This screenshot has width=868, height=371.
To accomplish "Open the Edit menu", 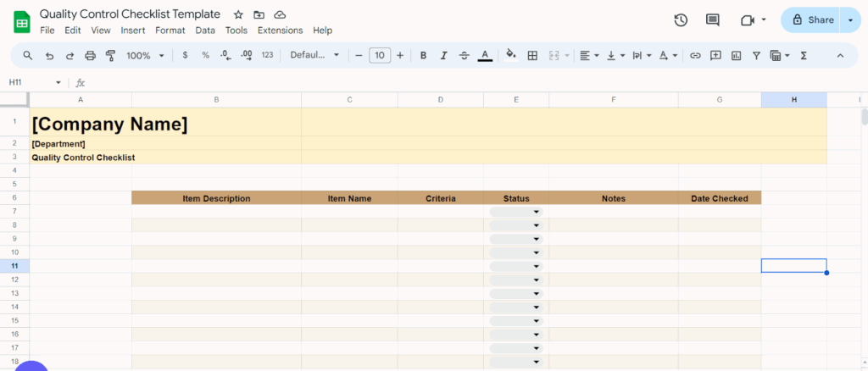I will tap(73, 30).
